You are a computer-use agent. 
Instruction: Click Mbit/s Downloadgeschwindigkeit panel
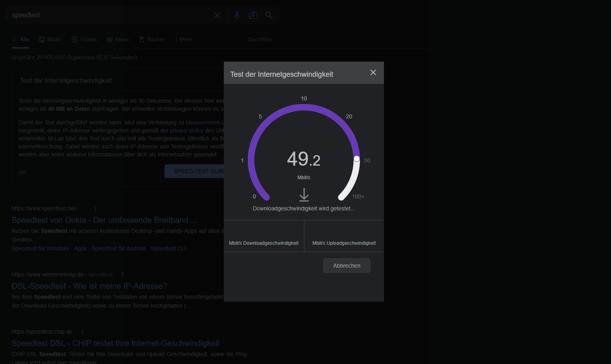pos(264,236)
